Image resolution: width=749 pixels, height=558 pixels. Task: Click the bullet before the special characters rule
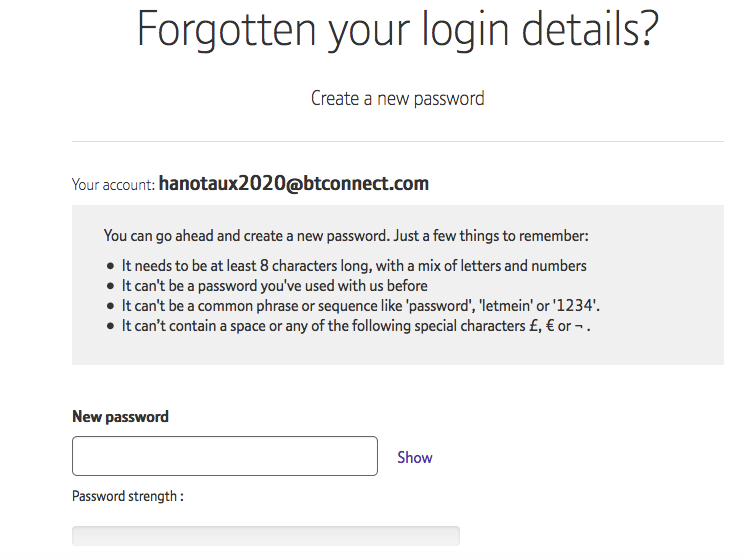pyautogui.click(x=110, y=326)
